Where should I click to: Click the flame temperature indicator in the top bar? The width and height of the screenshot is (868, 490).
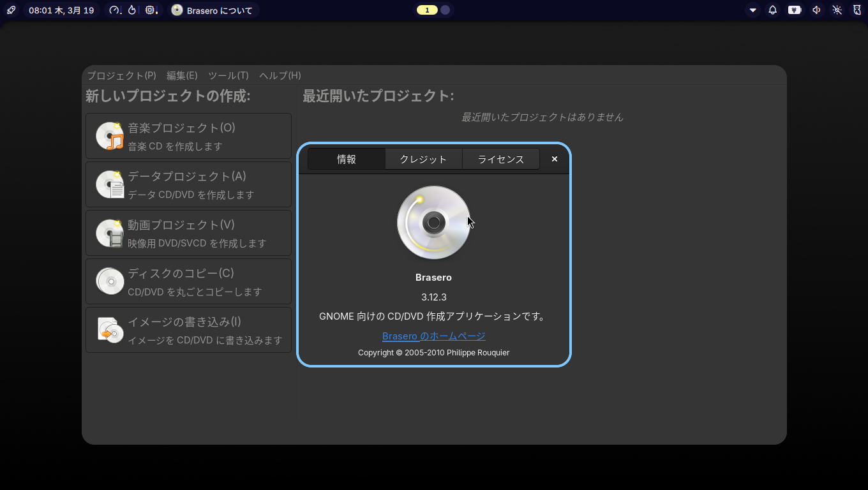[132, 10]
